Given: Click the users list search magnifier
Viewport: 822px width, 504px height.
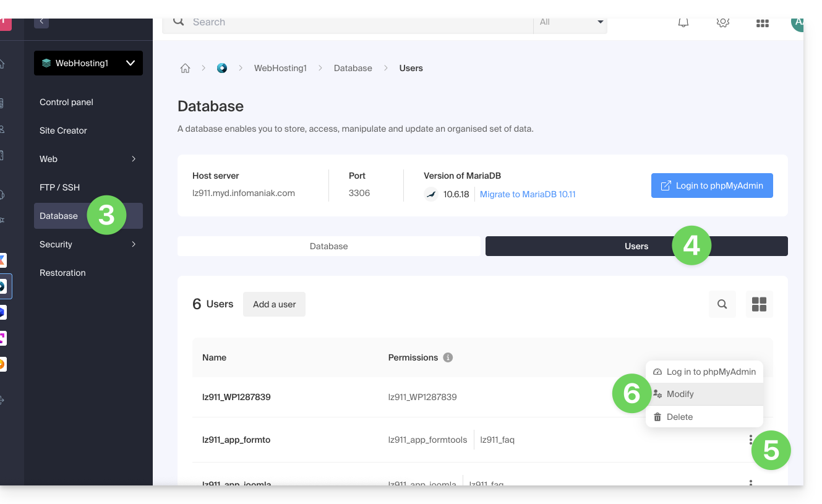Looking at the screenshot, I should click(x=722, y=304).
